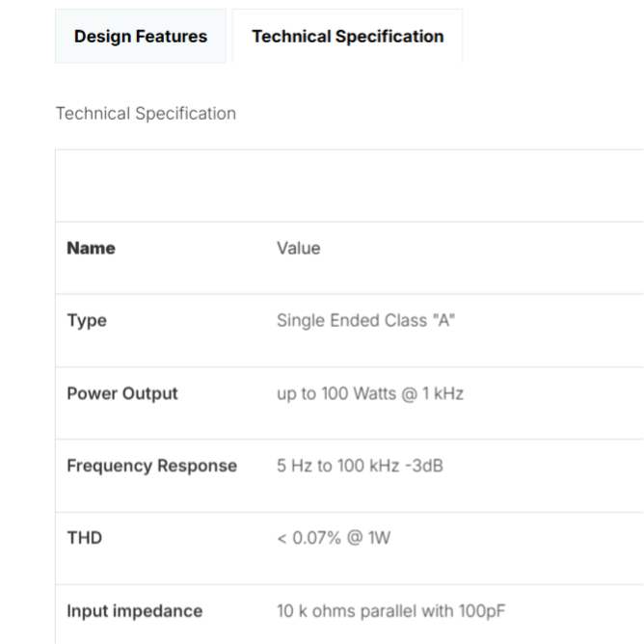Click the "Value" column header cell
Viewport: 644px width, 644px height.
298,248
